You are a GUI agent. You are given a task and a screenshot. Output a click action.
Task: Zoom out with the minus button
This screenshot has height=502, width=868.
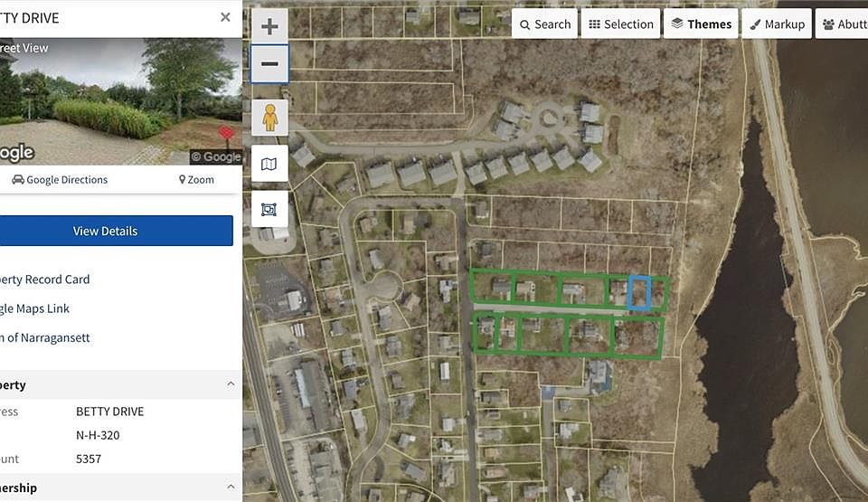[x=269, y=63]
